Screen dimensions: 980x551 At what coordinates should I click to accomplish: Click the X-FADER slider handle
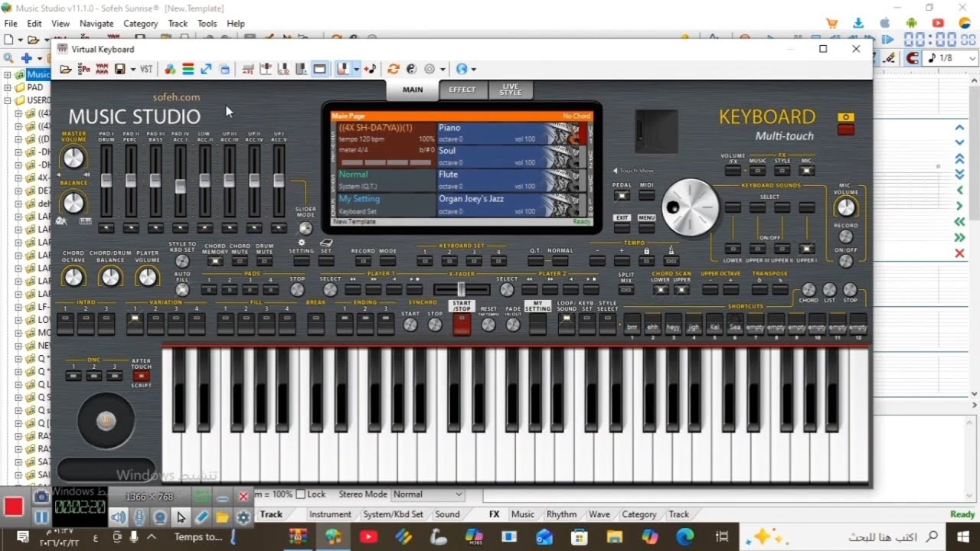coord(461,289)
